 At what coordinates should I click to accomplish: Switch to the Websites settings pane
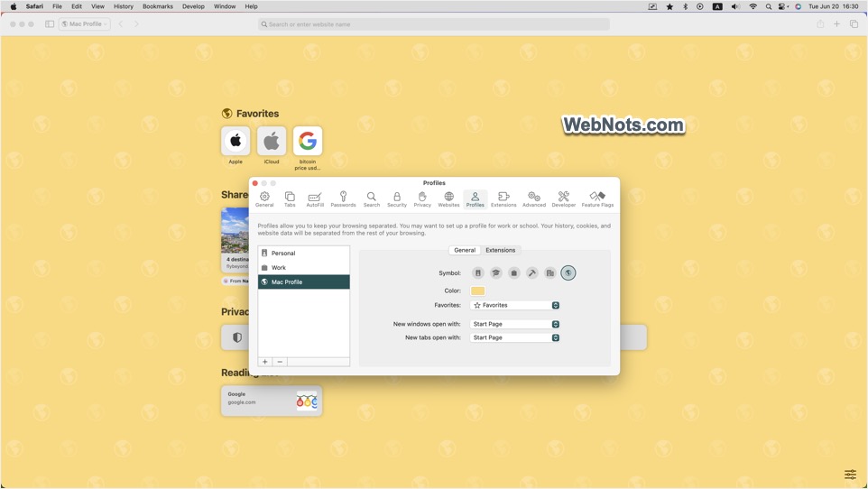(448, 199)
